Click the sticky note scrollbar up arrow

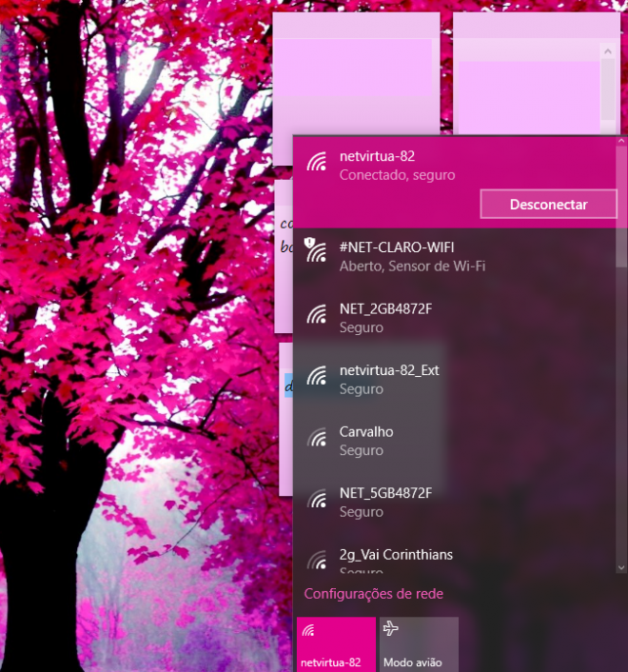(x=607, y=51)
